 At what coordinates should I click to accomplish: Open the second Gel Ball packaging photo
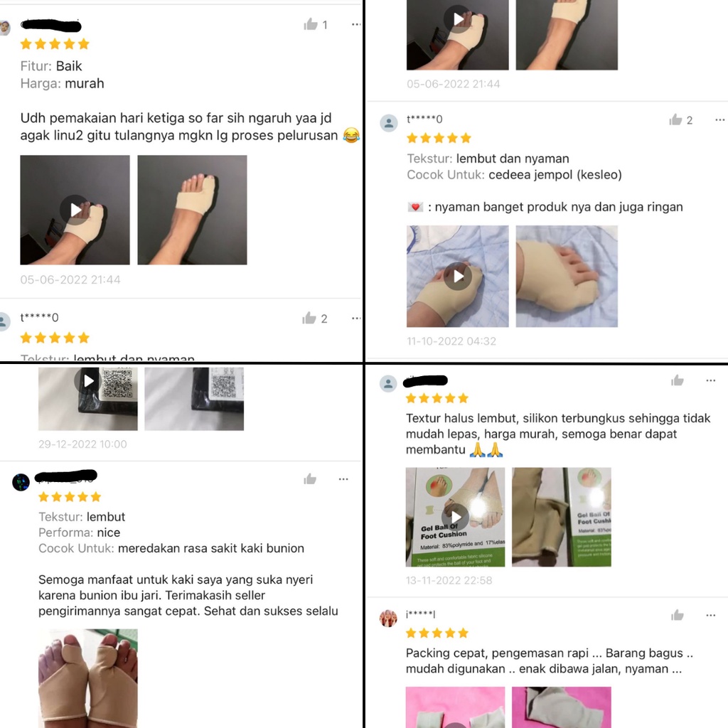[562, 517]
